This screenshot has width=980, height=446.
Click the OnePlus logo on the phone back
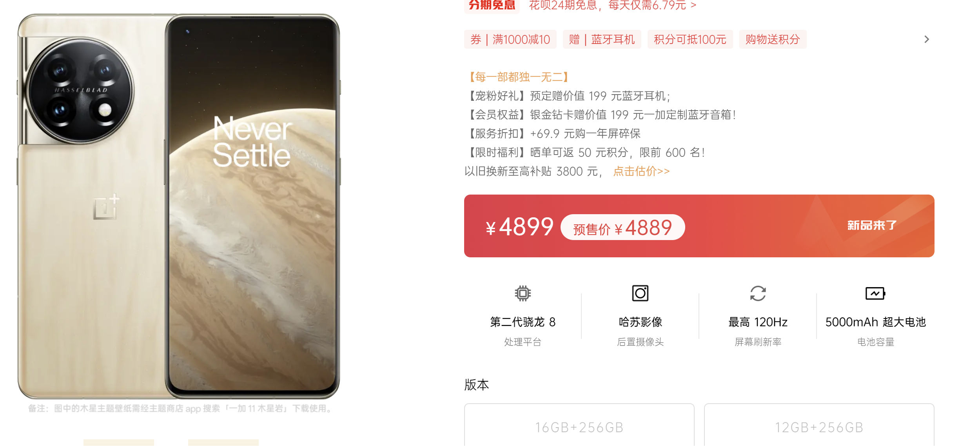tap(106, 206)
